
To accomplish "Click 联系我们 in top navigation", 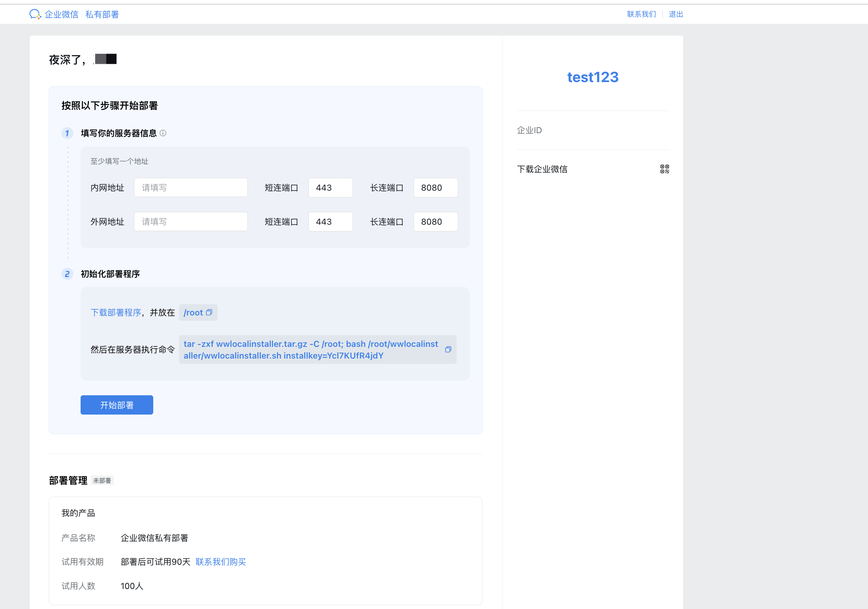I will pyautogui.click(x=641, y=14).
